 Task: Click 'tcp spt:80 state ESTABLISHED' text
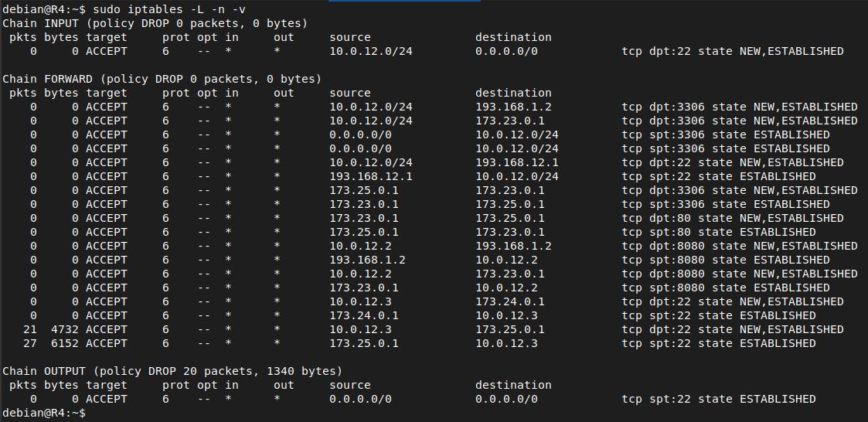719,232
